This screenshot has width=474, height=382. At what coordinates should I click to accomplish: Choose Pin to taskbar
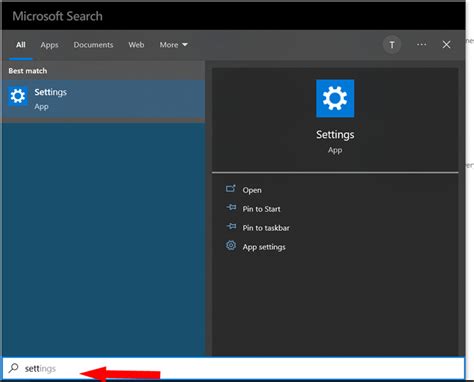click(x=266, y=228)
